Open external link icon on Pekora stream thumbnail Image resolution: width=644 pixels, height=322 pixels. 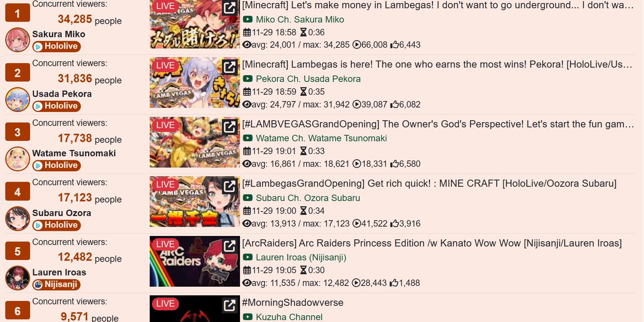pyautogui.click(x=229, y=67)
